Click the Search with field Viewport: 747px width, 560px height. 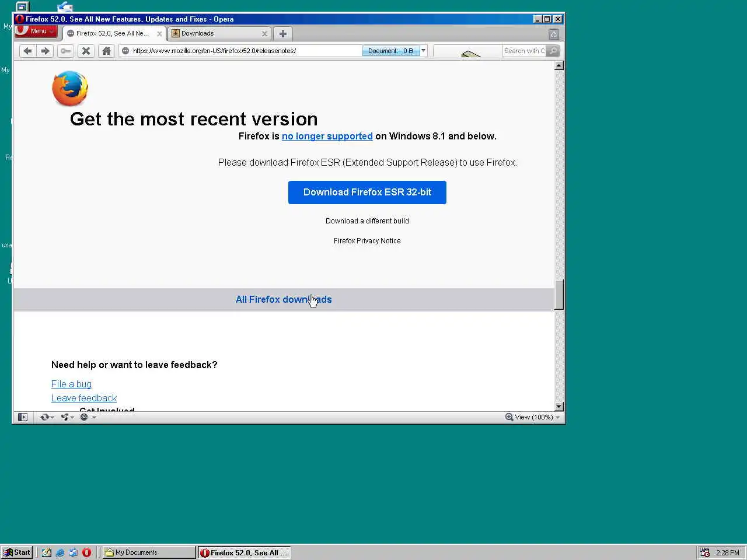(x=523, y=51)
